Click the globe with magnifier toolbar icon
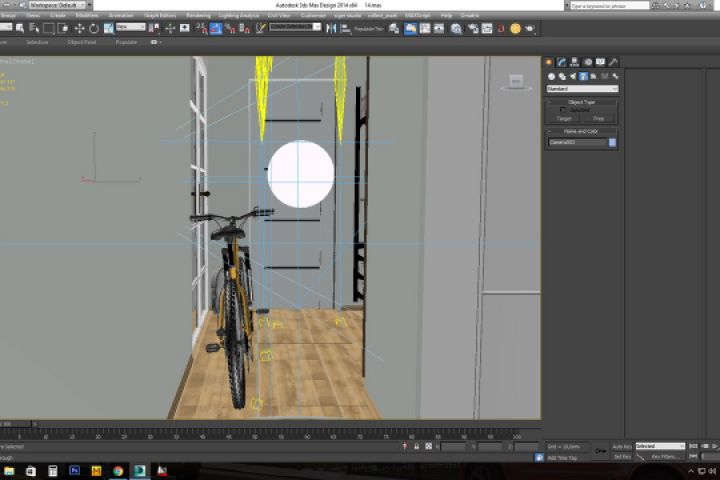 pyautogui.click(x=456, y=28)
